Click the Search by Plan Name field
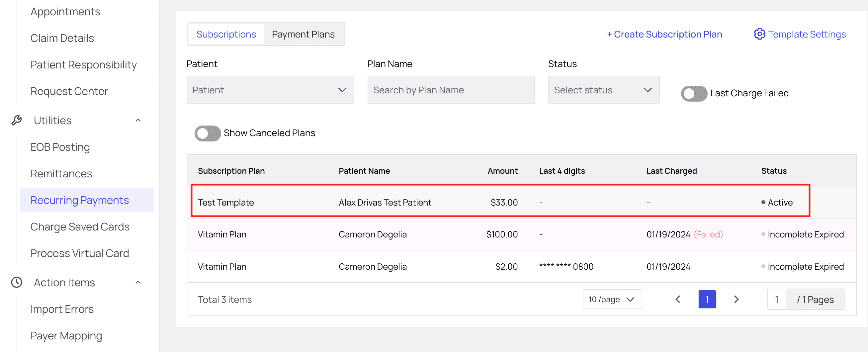 (x=451, y=90)
